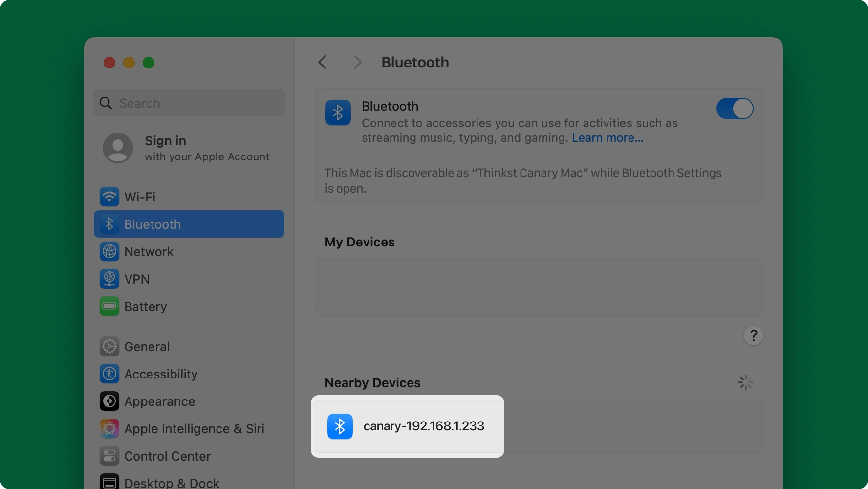
Task: Click the My Devices heading
Action: (x=360, y=242)
